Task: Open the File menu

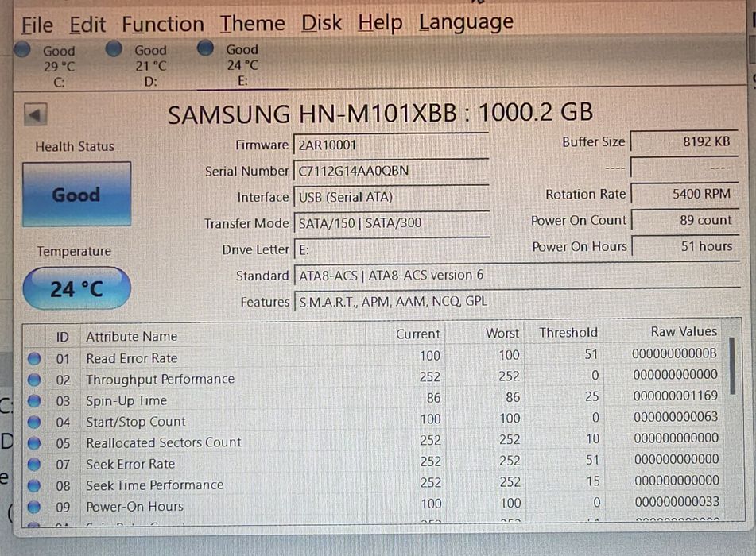Action: point(37,25)
